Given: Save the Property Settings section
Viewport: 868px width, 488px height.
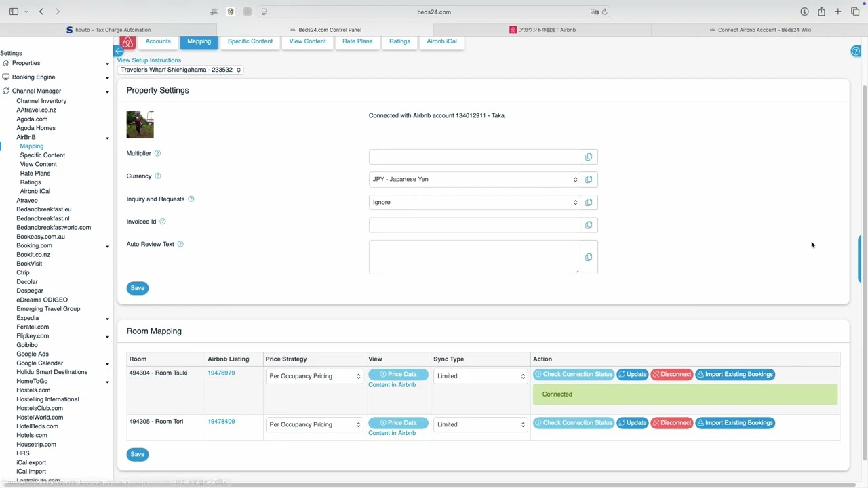Looking at the screenshot, I should [x=137, y=288].
